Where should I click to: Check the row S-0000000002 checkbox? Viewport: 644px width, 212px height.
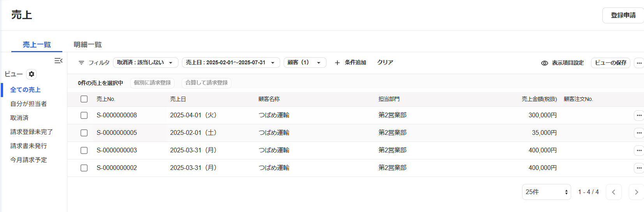(x=84, y=168)
